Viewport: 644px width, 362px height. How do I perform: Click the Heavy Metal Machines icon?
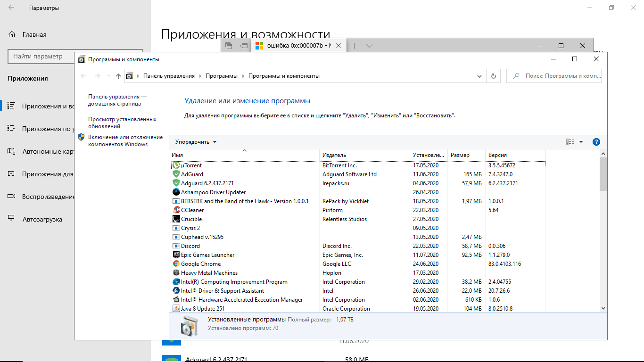(x=176, y=273)
